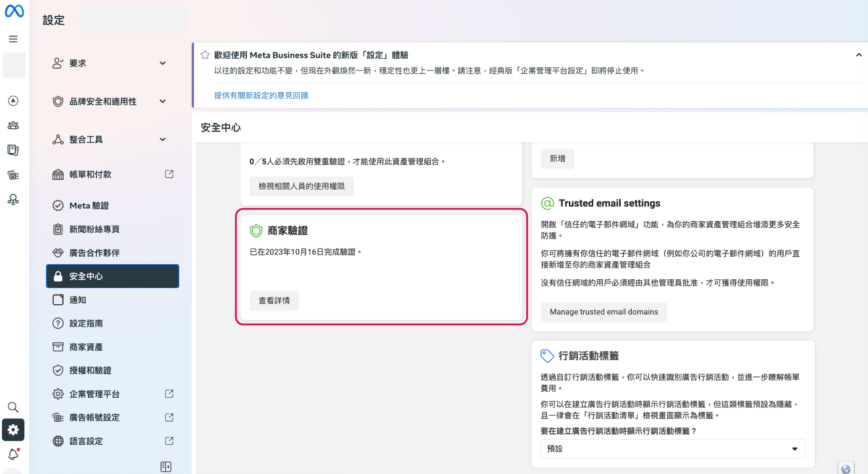Click the settings gear icon in left rail

coord(13,430)
